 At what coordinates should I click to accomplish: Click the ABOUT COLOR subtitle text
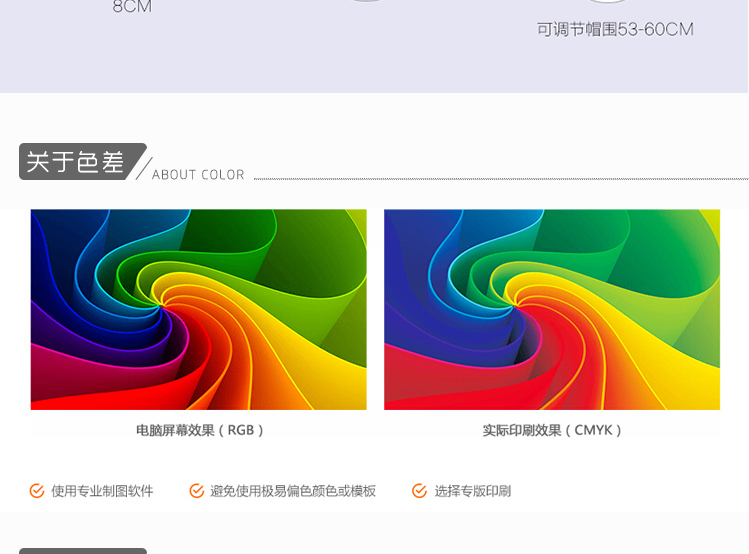click(198, 175)
